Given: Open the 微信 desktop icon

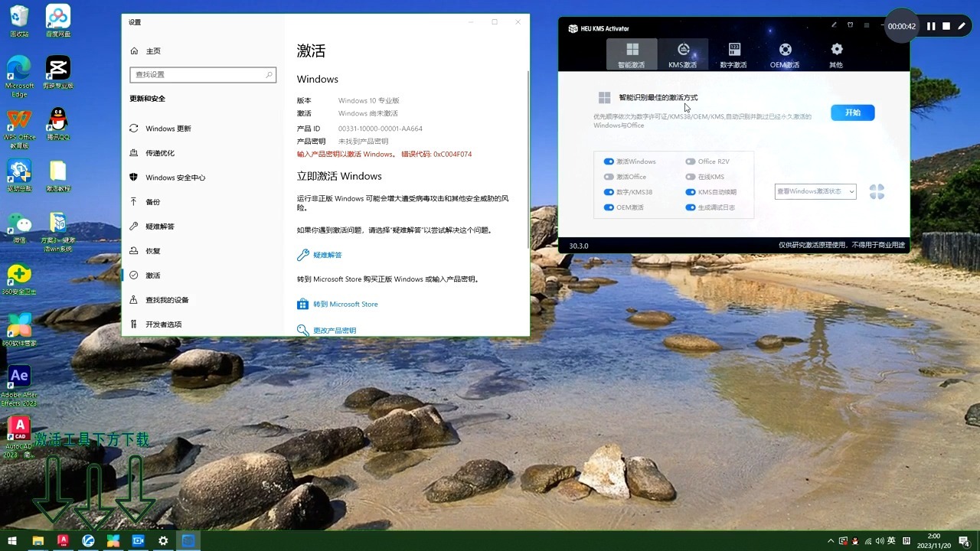Looking at the screenshot, I should click(19, 228).
